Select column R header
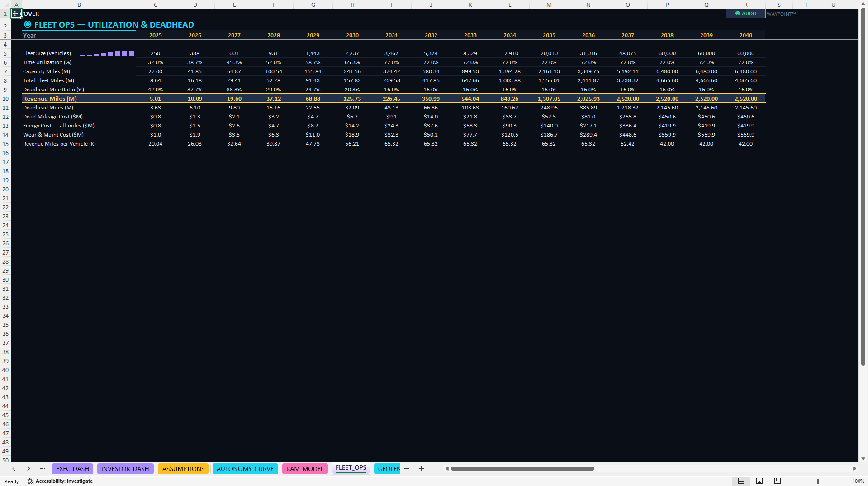This screenshot has width=868, height=486. coord(746,5)
